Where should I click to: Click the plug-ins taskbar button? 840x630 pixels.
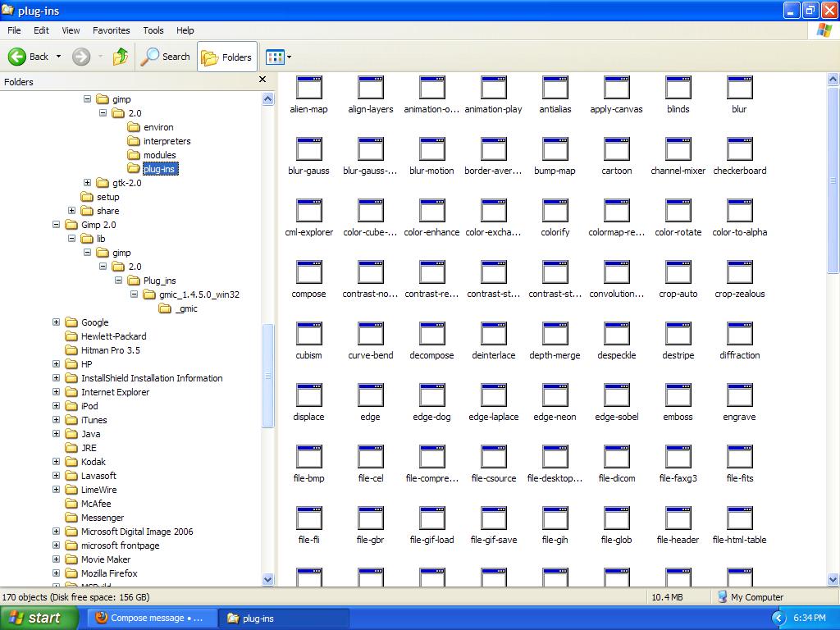click(285, 618)
